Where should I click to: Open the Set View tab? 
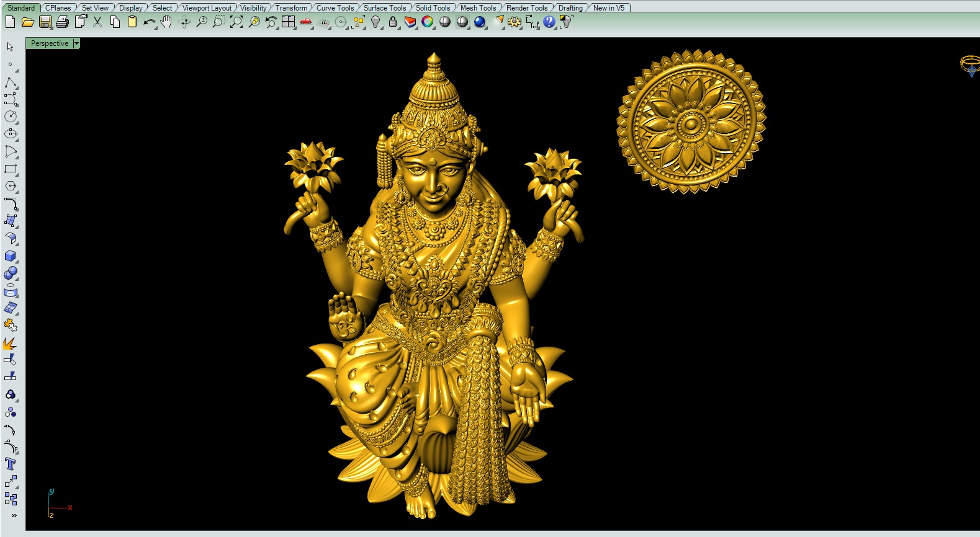96,8
